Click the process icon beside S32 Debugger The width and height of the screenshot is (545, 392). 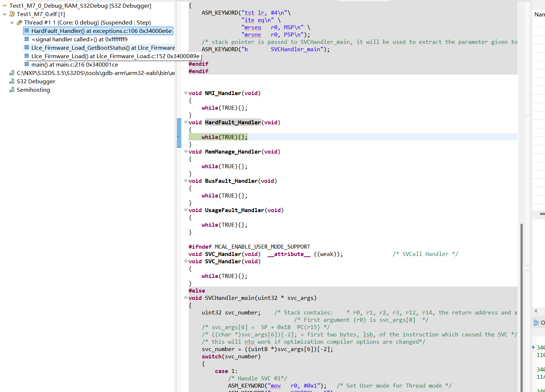pos(12,82)
